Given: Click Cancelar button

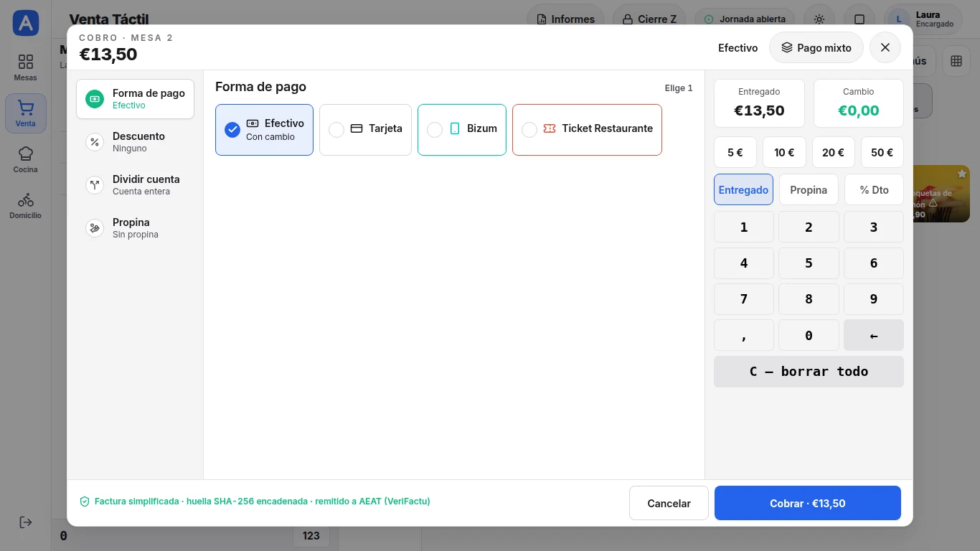Looking at the screenshot, I should coord(669,503).
